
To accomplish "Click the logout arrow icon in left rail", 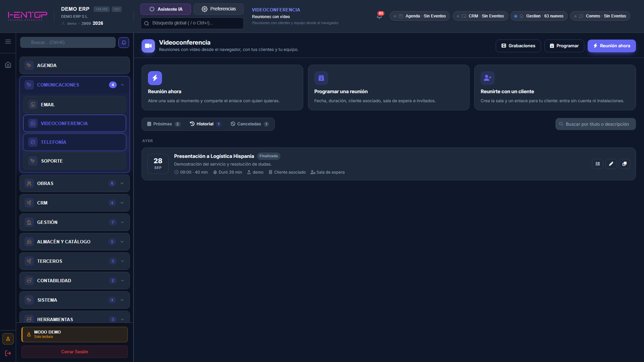I will click(8, 353).
